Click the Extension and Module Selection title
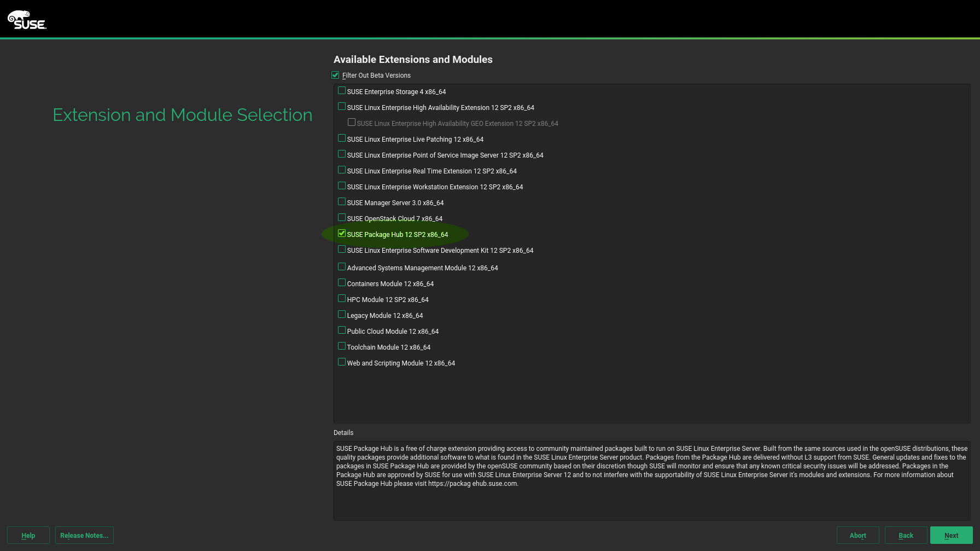Viewport: 980px width, 551px height. pos(183,115)
